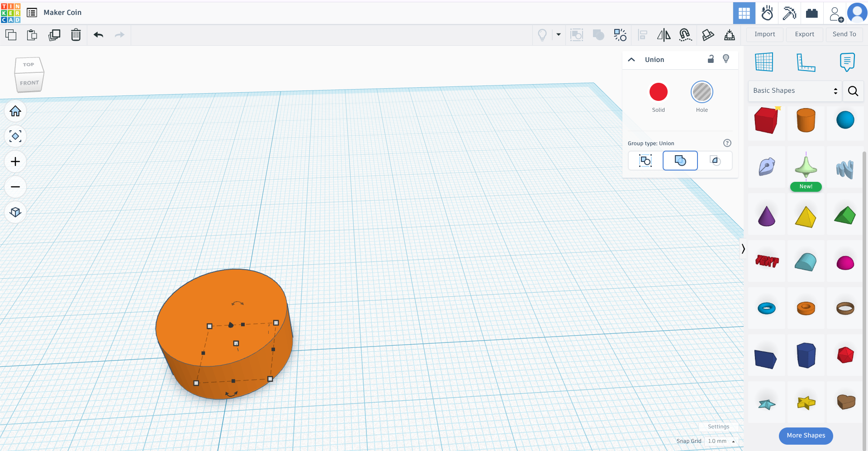The height and width of the screenshot is (451, 868).
Task: Pick the blue Sphere shape
Action: [845, 120]
